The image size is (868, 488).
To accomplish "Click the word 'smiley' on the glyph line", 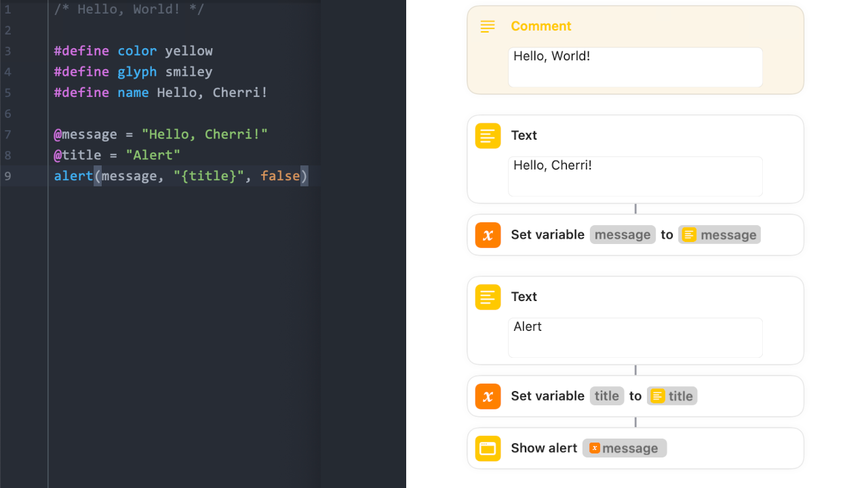I will tap(189, 72).
